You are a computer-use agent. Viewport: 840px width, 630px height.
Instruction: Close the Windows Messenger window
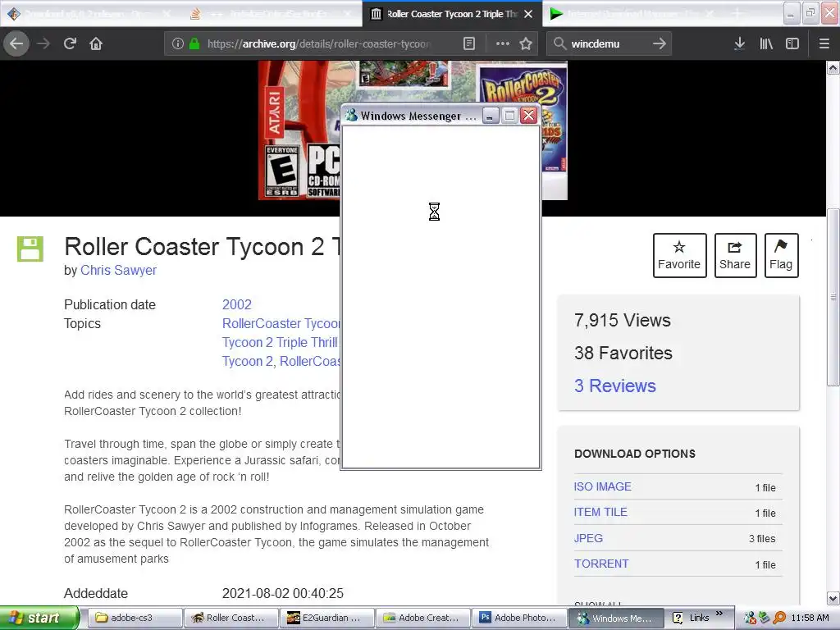529,116
